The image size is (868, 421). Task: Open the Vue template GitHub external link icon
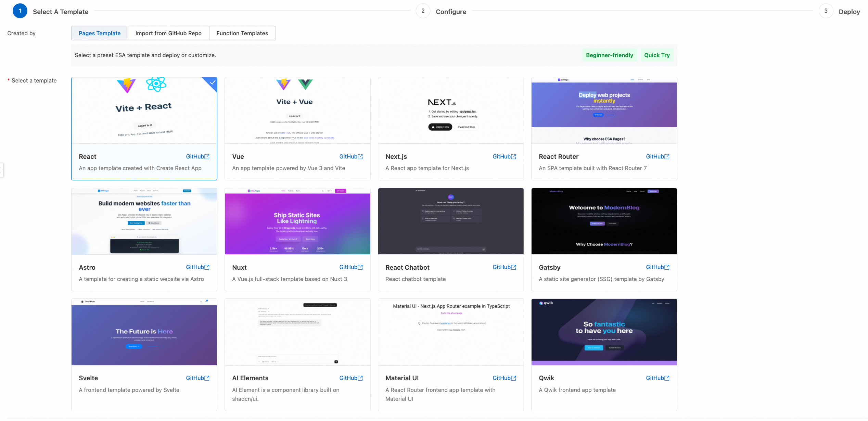pos(360,157)
